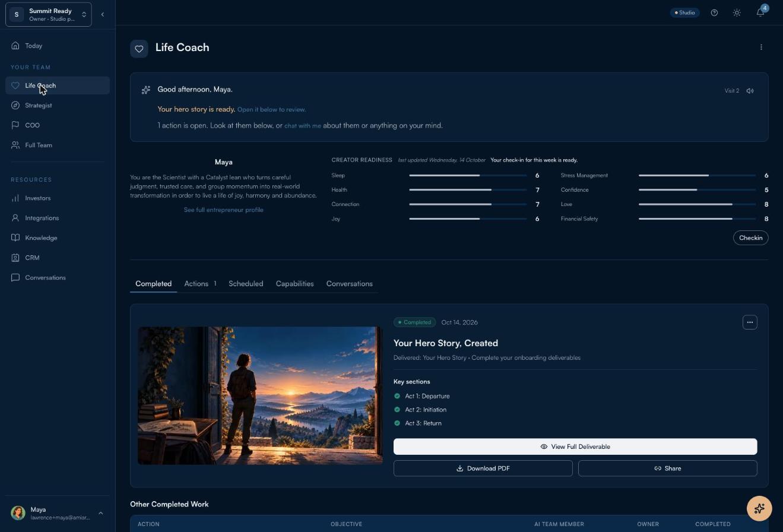Switch to the Conversations tab
The image size is (783, 532).
[x=349, y=284]
